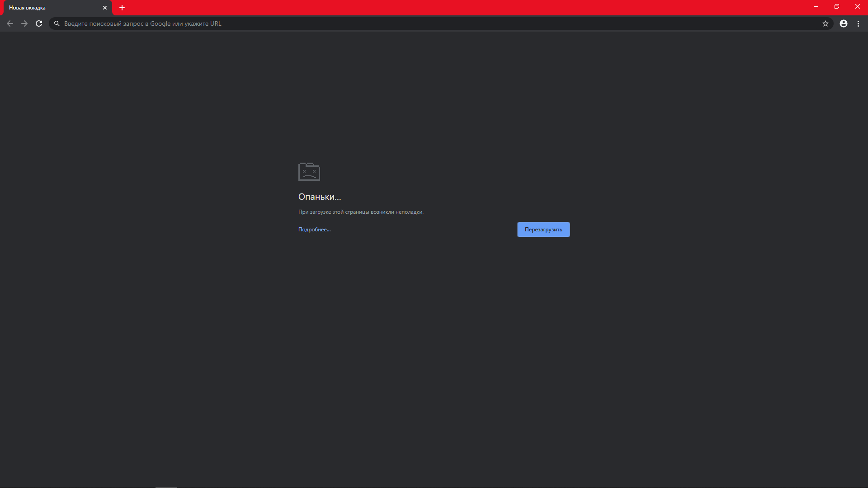Click the Chrome profile account icon
The height and width of the screenshot is (488, 868).
[x=843, y=23]
